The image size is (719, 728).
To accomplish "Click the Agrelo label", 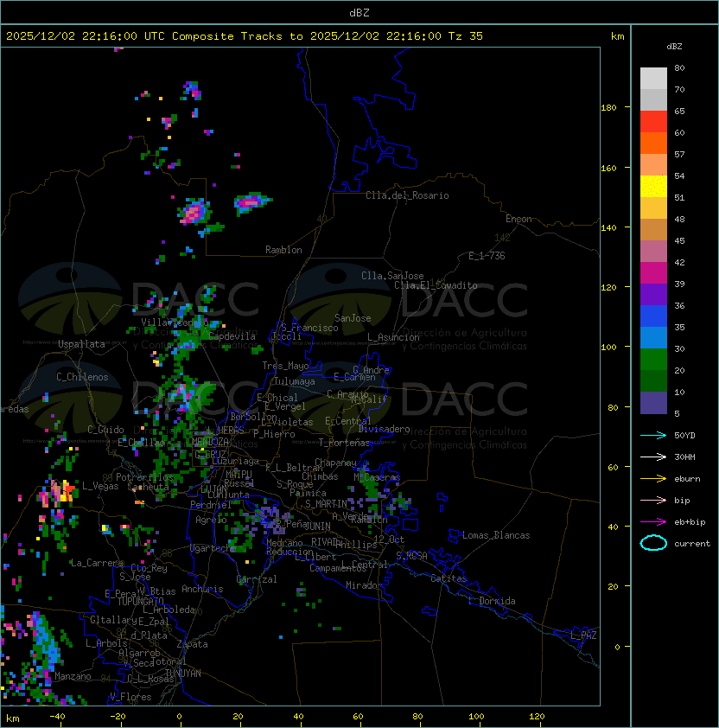I will [211, 520].
